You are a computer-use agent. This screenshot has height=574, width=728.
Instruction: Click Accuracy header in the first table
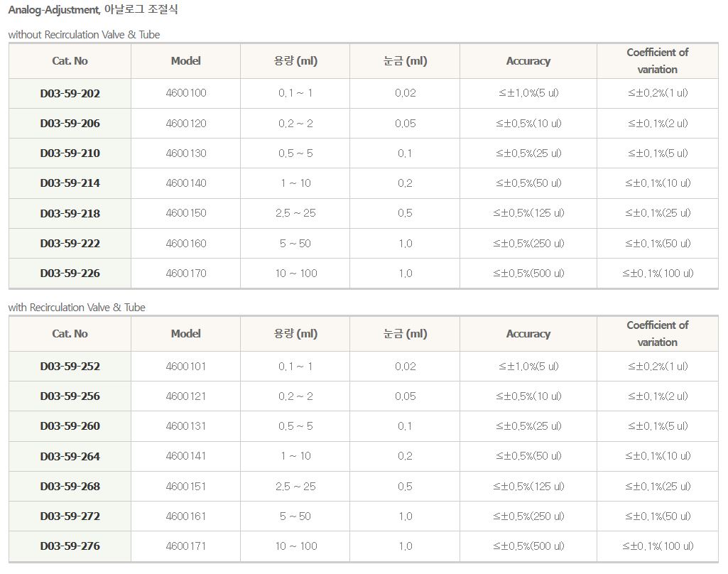click(x=528, y=61)
